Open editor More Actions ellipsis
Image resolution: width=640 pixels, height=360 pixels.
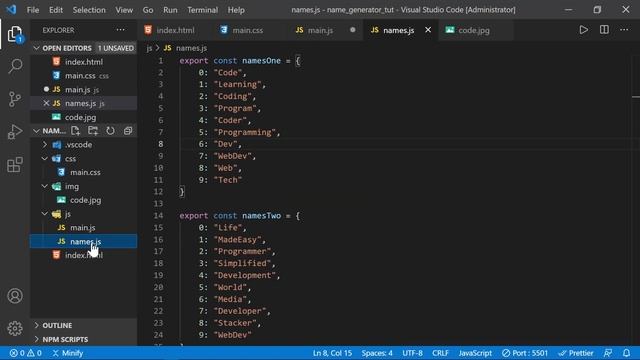624,30
